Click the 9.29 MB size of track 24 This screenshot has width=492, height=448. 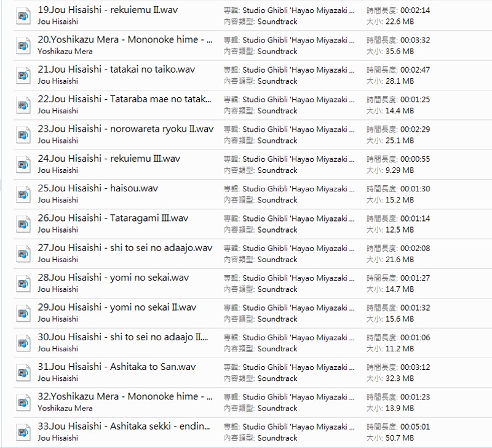(399, 170)
